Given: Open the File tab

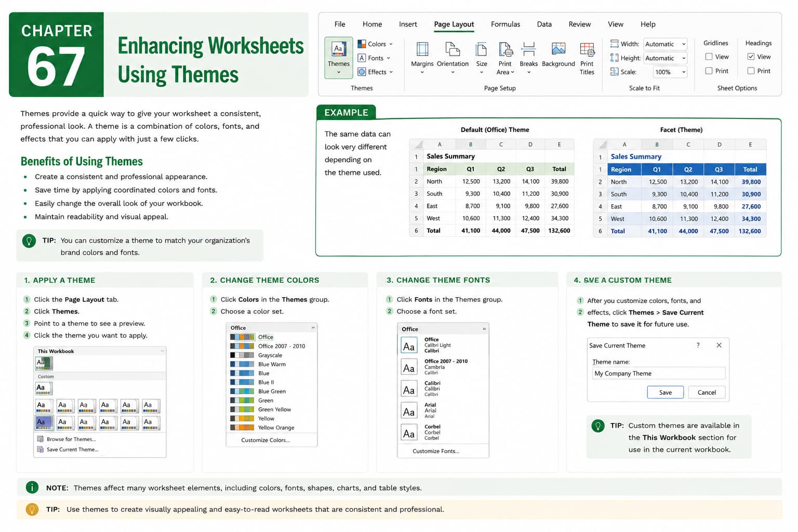Looking at the screenshot, I should tap(340, 24).
